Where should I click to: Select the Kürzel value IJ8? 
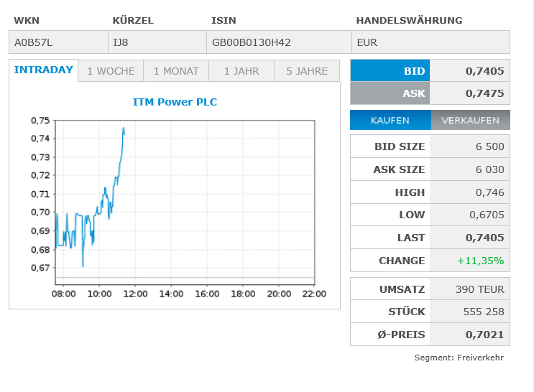[121, 42]
